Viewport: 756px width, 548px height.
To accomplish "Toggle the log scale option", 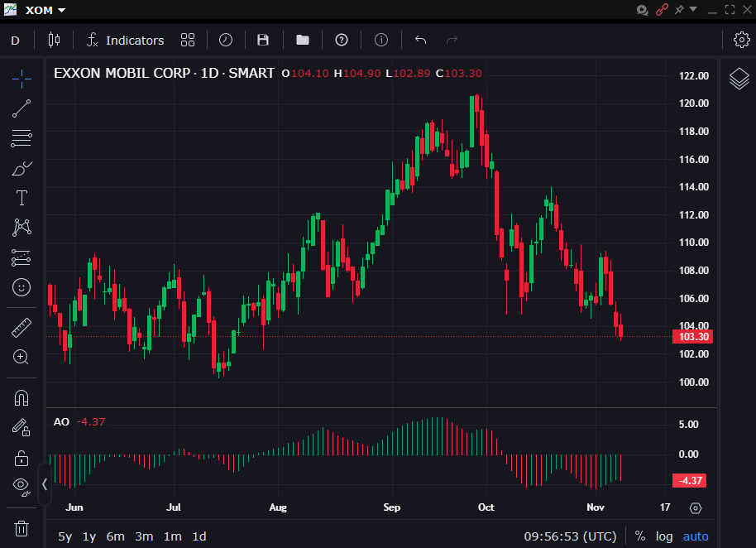I will pyautogui.click(x=664, y=536).
